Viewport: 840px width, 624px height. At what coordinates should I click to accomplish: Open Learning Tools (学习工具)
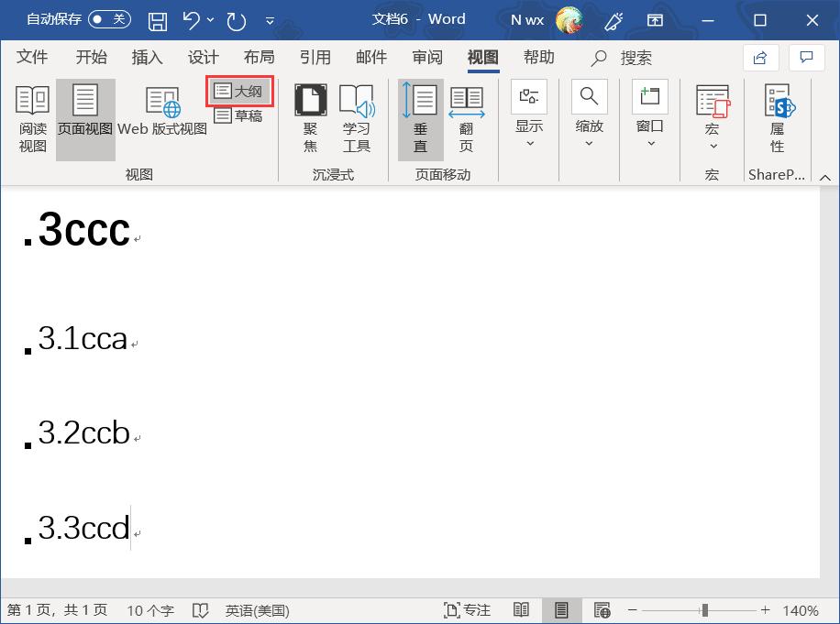pyautogui.click(x=357, y=119)
